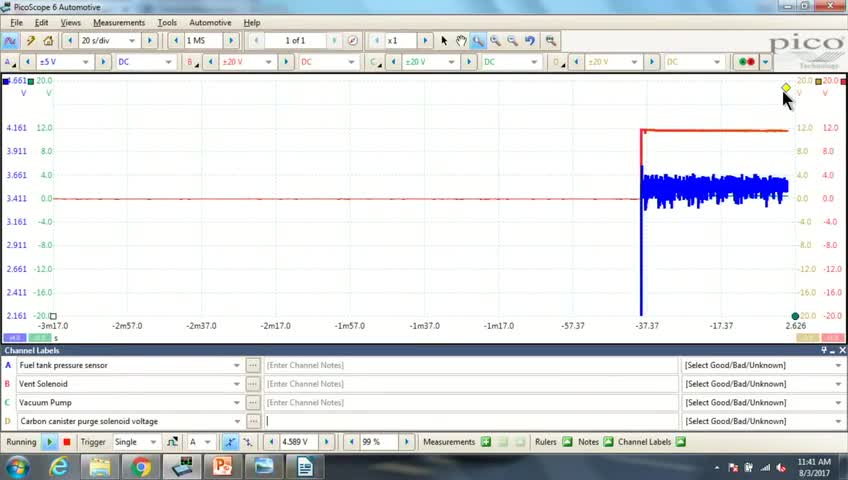Expand Fuel tank pressure sensor label dropdown
848x480 pixels.
[x=236, y=365]
